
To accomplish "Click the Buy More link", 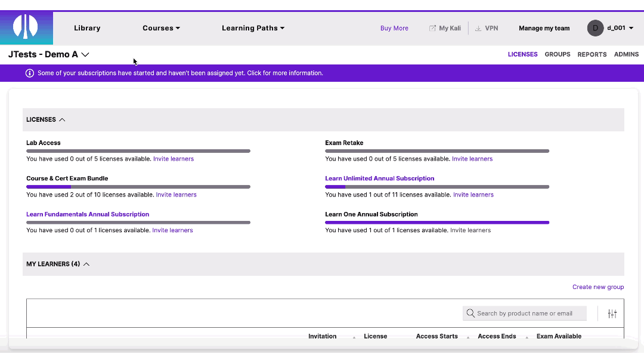I will (x=394, y=27).
